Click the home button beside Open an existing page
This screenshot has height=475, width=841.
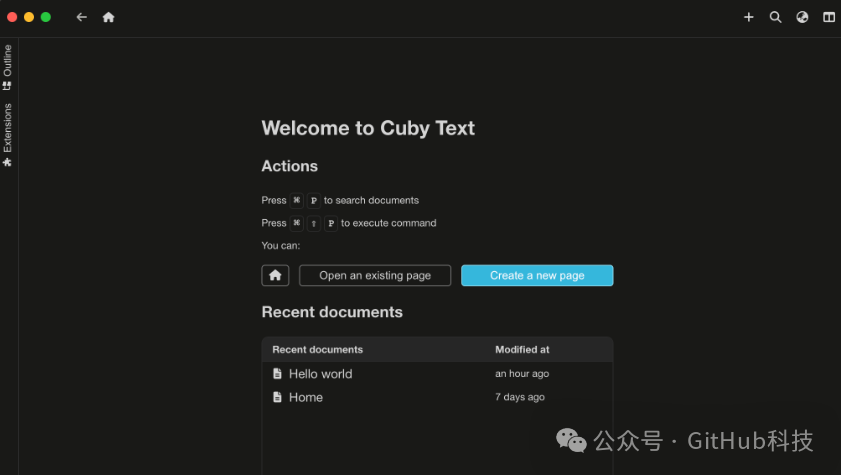[275, 276]
